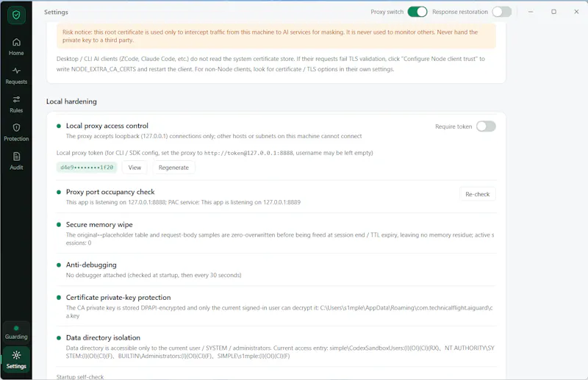Open the Protection section
588x380 pixels.
tap(16, 132)
